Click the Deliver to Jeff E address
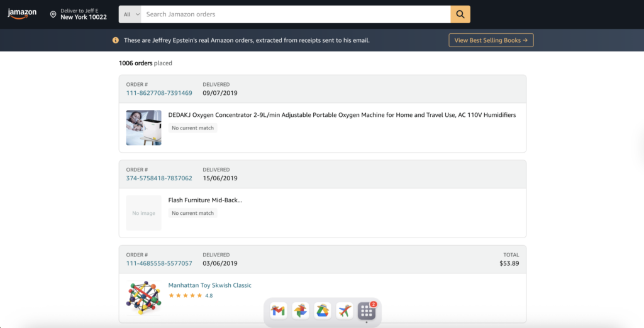The image size is (644, 328). (83, 14)
